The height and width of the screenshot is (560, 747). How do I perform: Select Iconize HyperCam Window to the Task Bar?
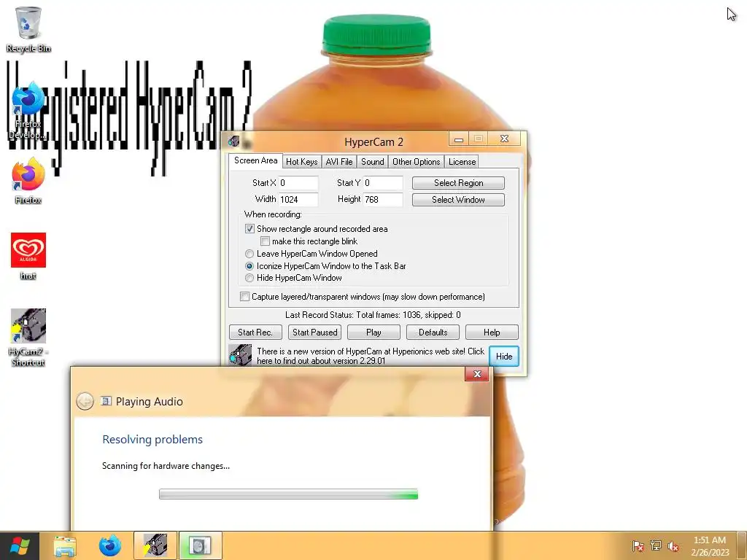click(x=249, y=266)
